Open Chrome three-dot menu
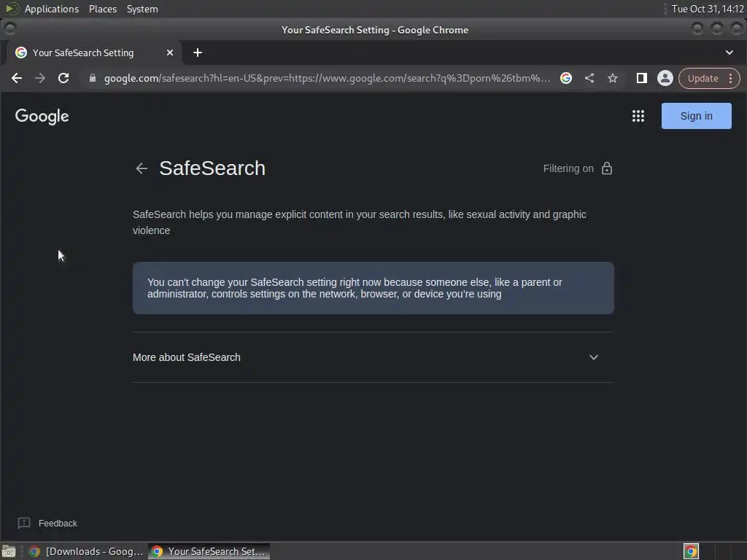The width and height of the screenshot is (747, 560). click(731, 78)
